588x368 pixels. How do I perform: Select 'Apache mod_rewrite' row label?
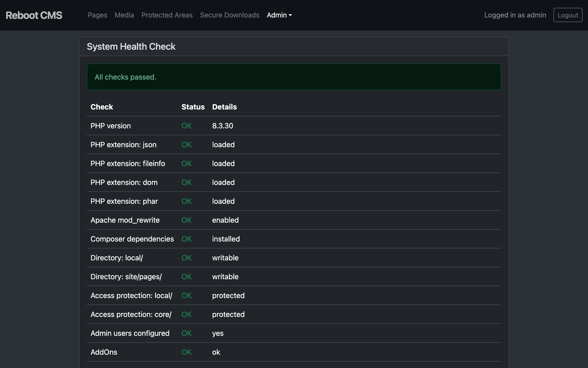[125, 220]
